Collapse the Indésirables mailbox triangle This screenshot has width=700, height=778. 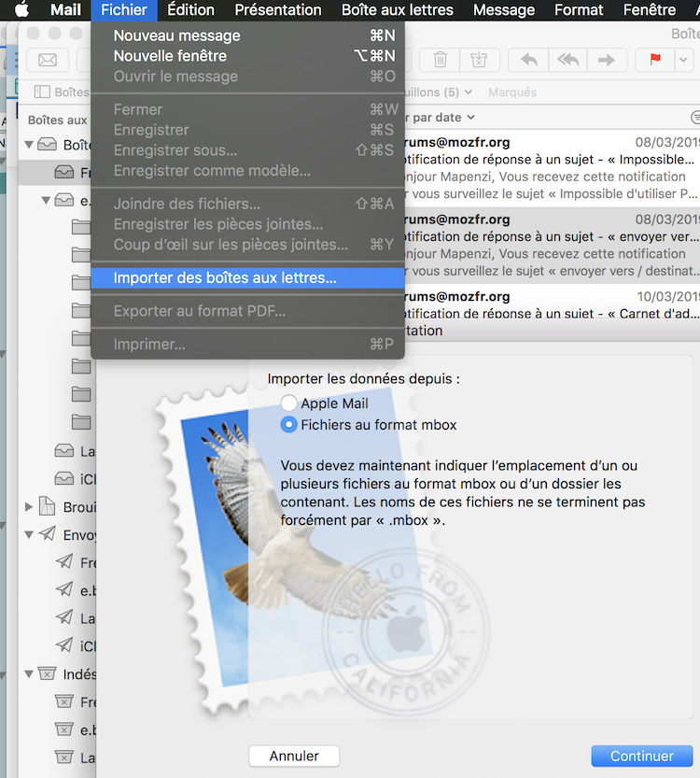pyautogui.click(x=29, y=674)
